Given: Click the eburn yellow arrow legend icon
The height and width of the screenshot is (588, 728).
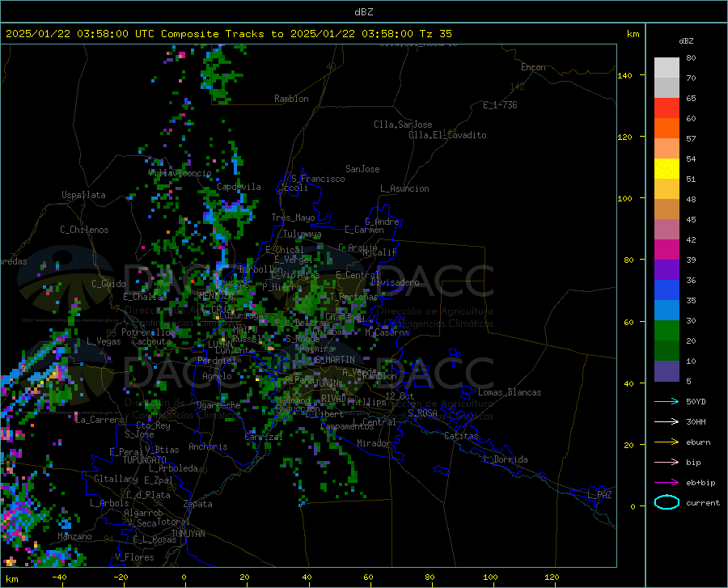Looking at the screenshot, I should point(667,442).
